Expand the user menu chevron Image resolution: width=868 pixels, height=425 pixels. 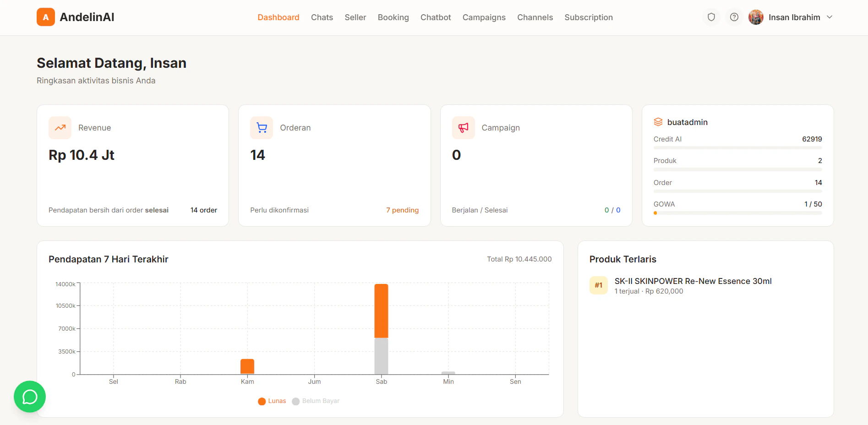(830, 17)
